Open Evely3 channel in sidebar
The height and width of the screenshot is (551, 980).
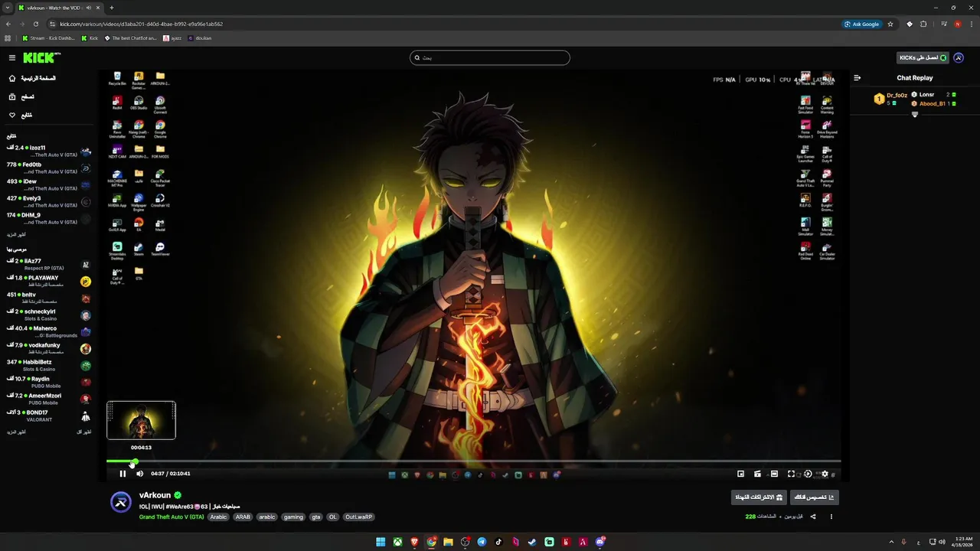[x=49, y=201]
